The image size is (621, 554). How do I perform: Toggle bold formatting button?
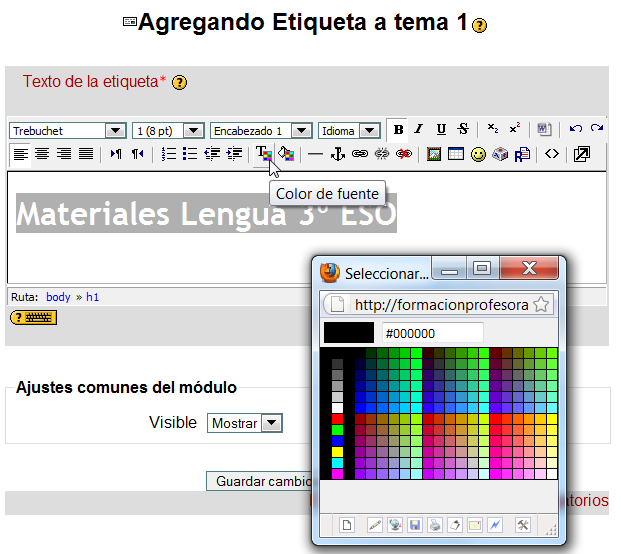398,129
